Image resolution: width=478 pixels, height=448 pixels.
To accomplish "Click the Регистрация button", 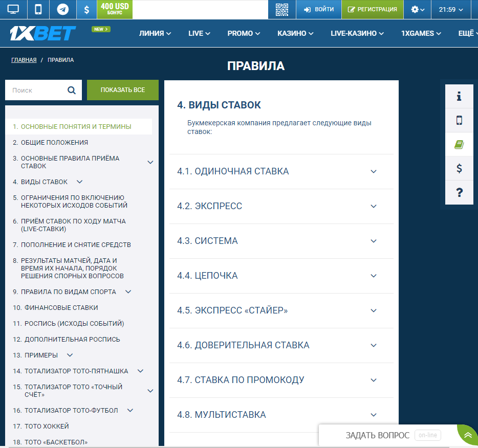I will [x=373, y=9].
